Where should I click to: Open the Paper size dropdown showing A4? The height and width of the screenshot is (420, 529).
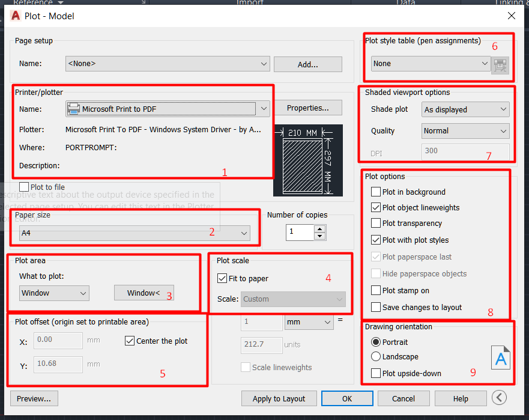pyautogui.click(x=244, y=233)
